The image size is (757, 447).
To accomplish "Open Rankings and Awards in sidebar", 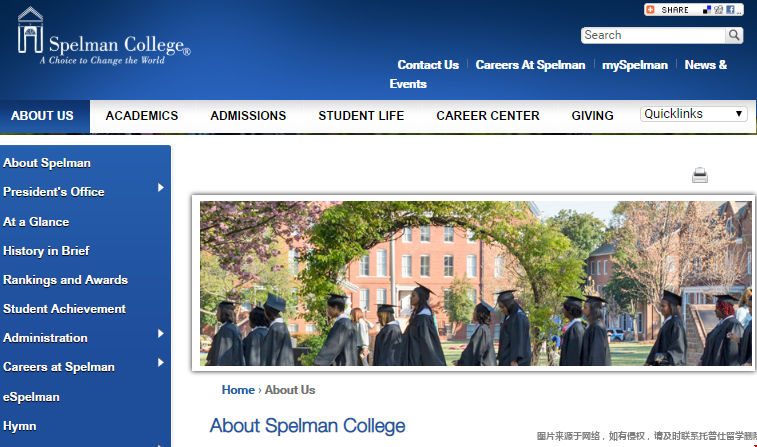I will 65,280.
